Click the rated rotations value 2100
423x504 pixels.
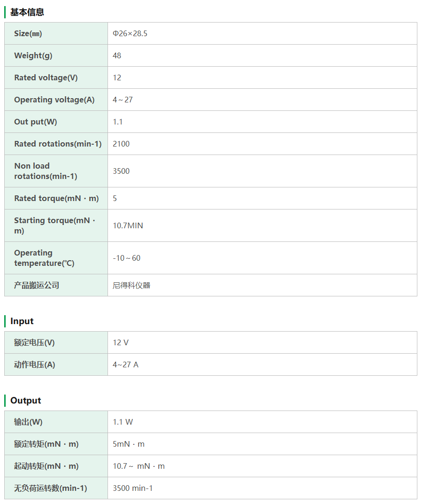(x=121, y=144)
